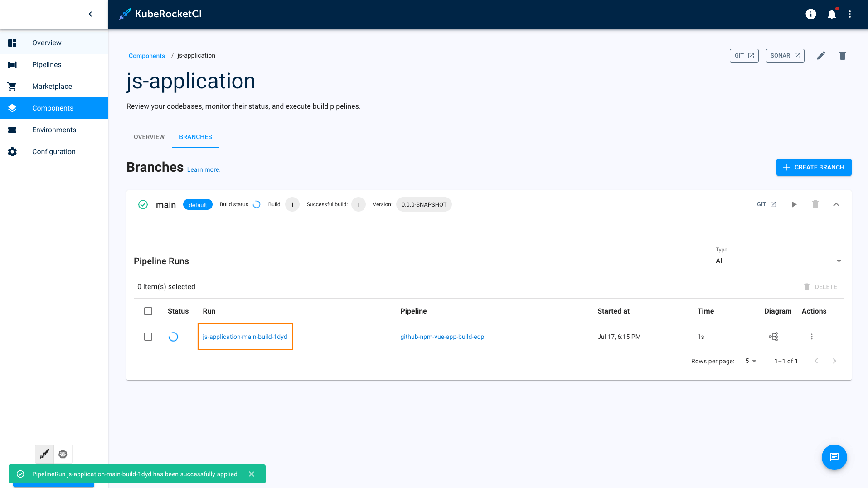
Task: Open Environments in sidebar menu
Action: [54, 130]
